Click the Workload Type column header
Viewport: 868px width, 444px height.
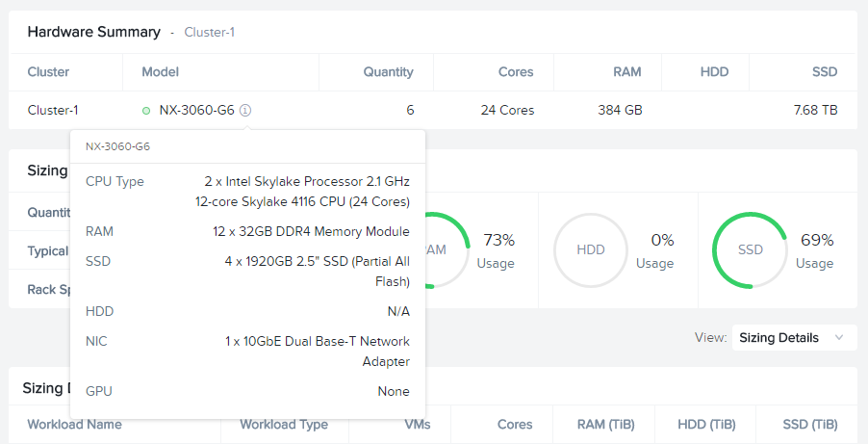(x=284, y=425)
